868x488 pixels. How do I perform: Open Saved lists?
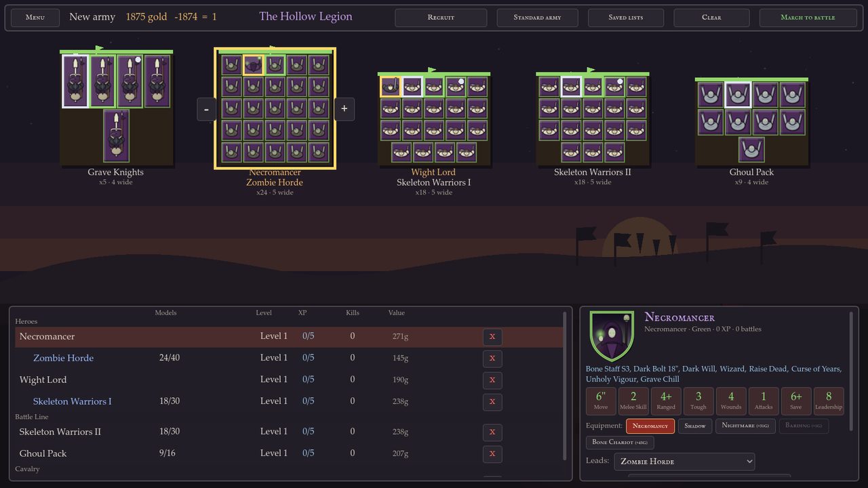[626, 18]
